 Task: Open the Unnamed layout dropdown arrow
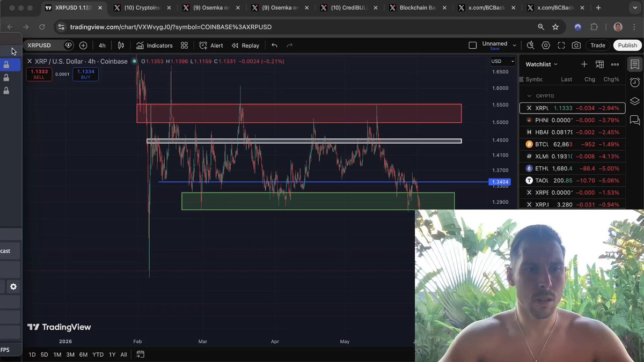tap(515, 46)
